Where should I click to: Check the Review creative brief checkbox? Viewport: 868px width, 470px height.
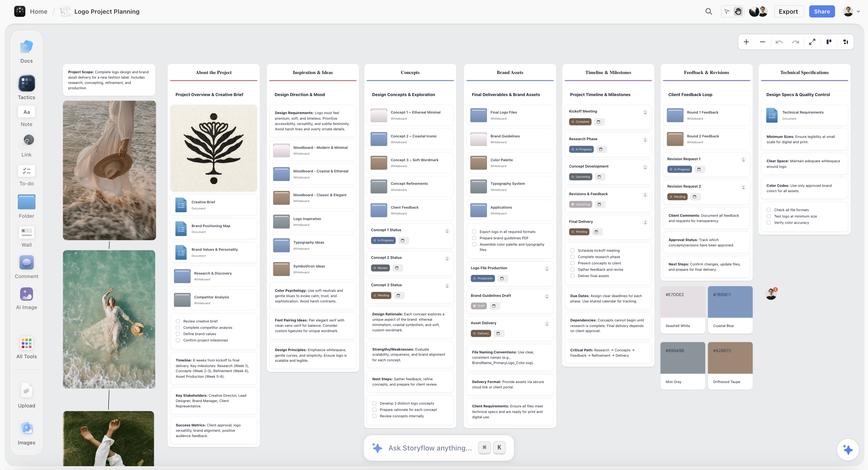point(177,321)
